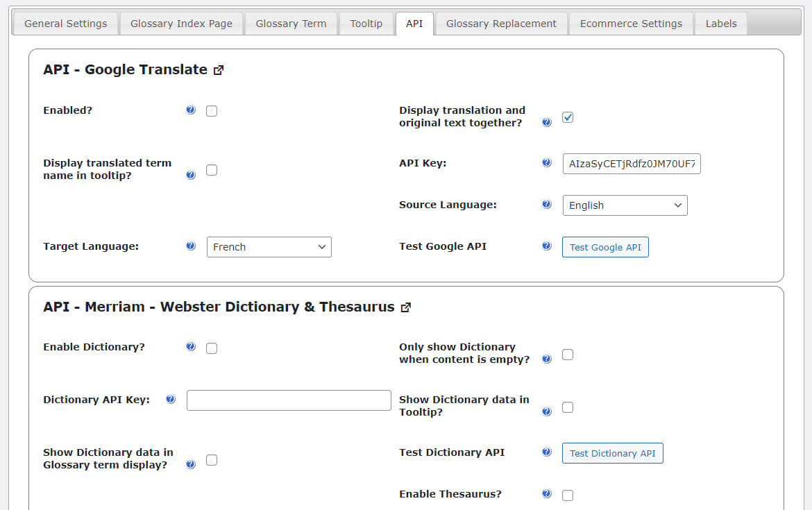
Task: Click the help icon near Enable Thesaurus
Action: pyautogui.click(x=547, y=493)
